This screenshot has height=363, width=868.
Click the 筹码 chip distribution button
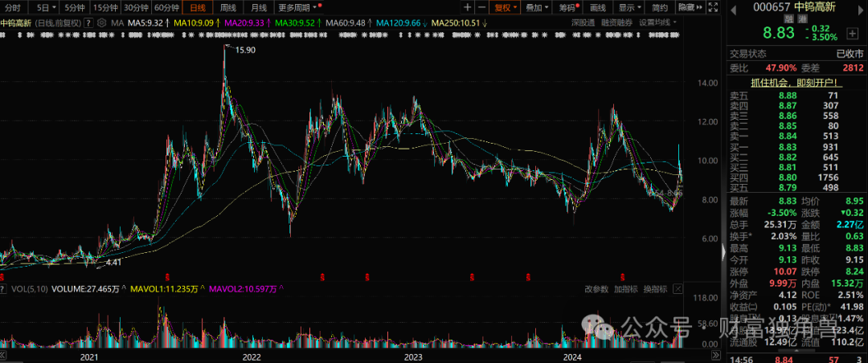568,8
